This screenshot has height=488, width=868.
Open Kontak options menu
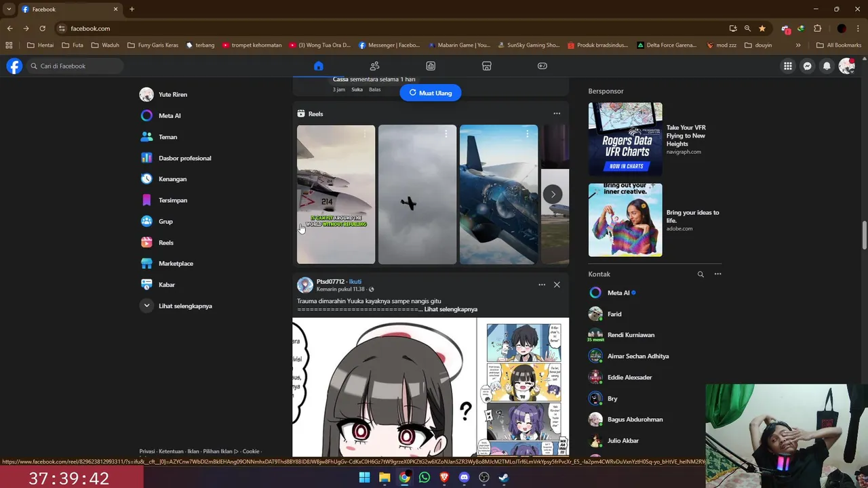click(x=717, y=274)
